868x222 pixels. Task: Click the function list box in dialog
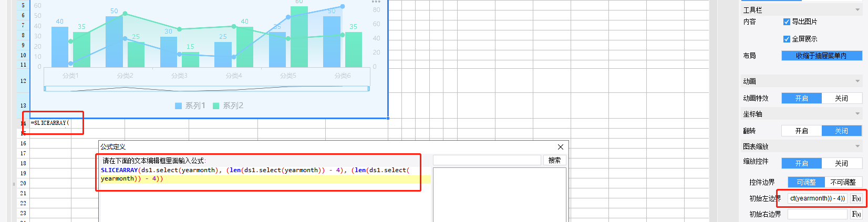[x=499, y=195]
